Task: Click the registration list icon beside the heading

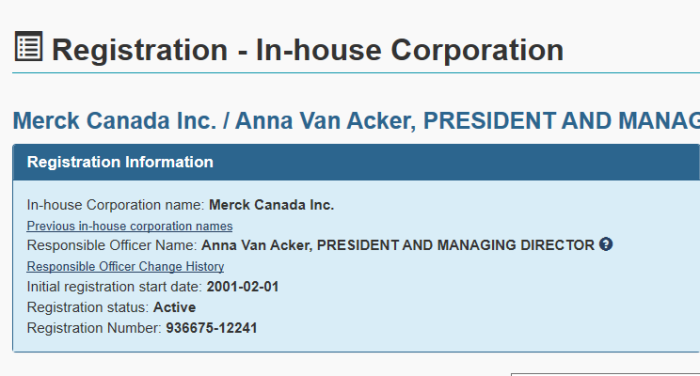Action: pos(29,46)
